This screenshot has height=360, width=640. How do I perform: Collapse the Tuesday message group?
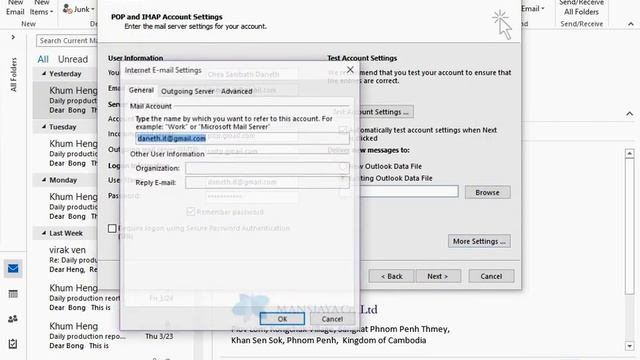(44, 127)
